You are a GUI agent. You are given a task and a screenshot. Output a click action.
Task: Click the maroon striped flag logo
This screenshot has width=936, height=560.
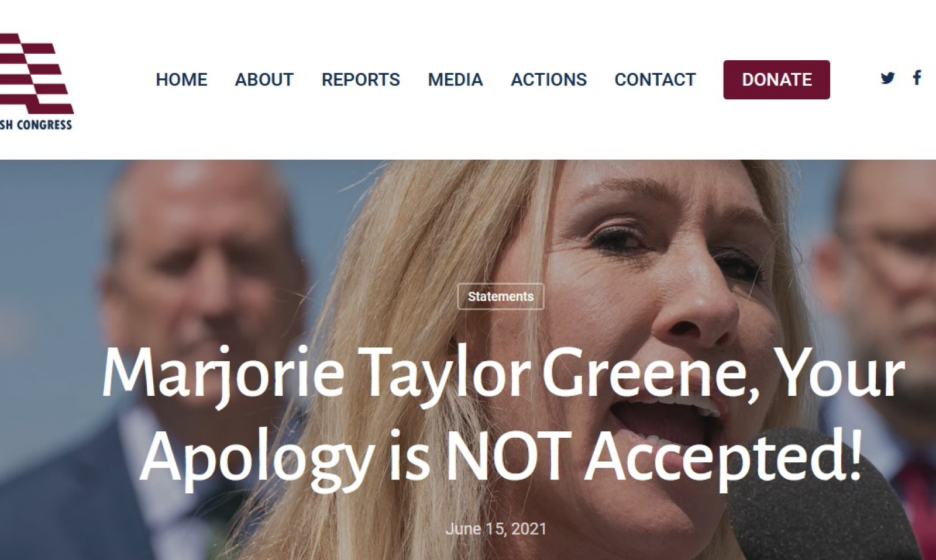tap(35, 74)
